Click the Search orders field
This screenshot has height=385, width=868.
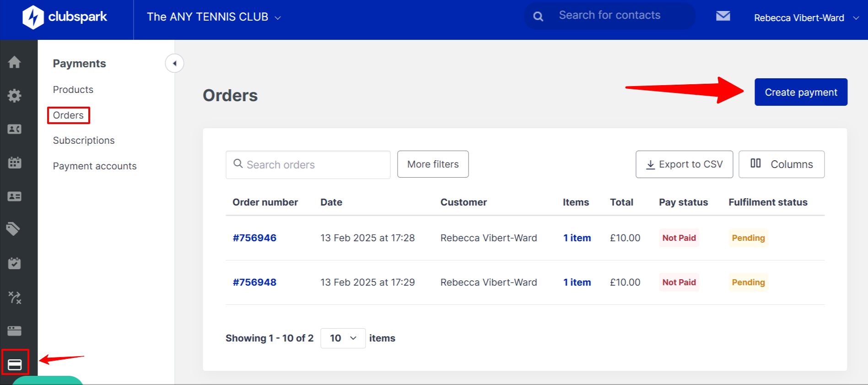pos(308,165)
